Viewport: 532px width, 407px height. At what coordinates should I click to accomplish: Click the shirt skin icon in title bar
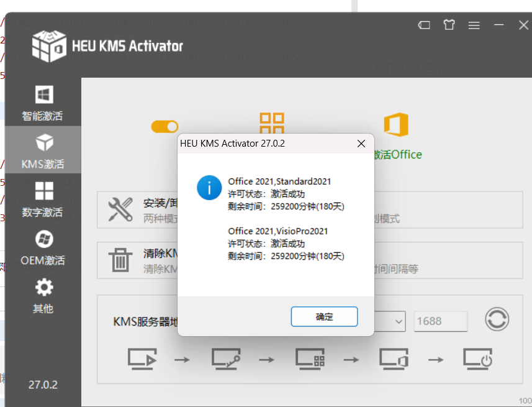(449, 25)
